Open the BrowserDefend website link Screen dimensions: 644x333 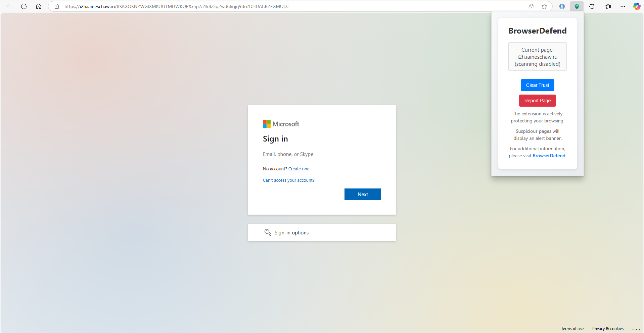549,156
